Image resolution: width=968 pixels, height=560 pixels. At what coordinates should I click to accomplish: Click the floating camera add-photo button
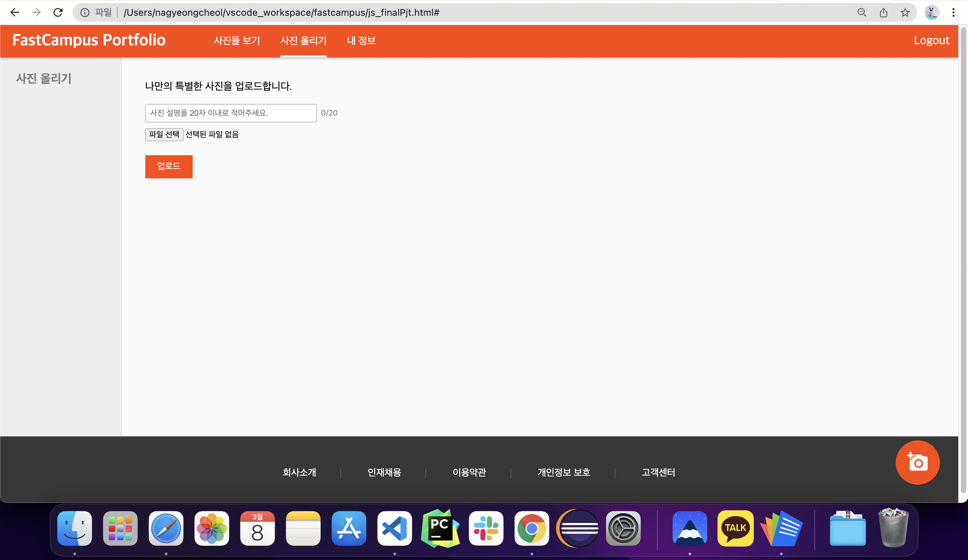(917, 462)
